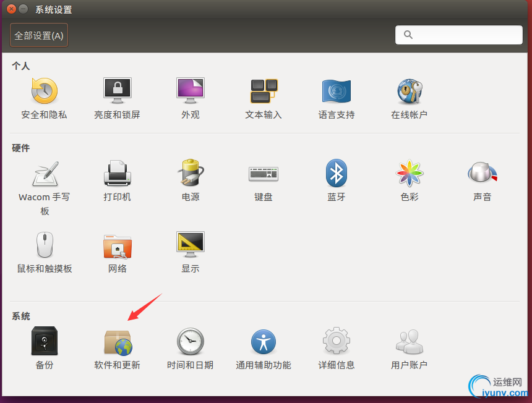This screenshot has height=403, width=532.
Task: Open Security & Privacy (安全和隐私) icon
Action: (44, 91)
